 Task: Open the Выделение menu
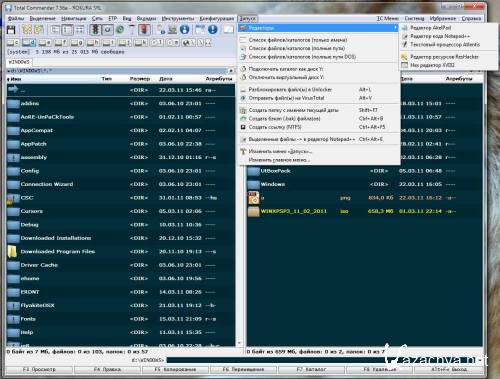pos(43,18)
